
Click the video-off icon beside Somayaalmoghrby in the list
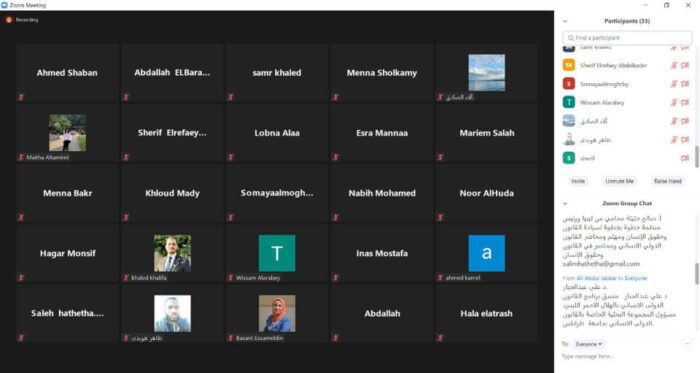coord(685,84)
